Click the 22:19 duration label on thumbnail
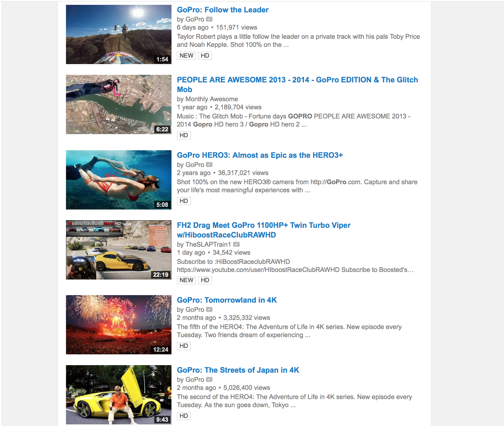Image resolution: width=504 pixels, height=426 pixels. click(x=161, y=274)
